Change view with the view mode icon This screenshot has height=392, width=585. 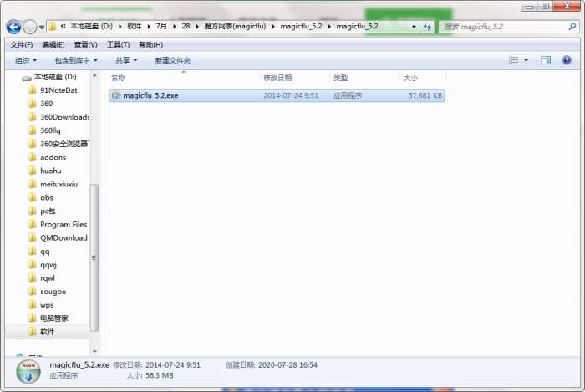point(513,60)
